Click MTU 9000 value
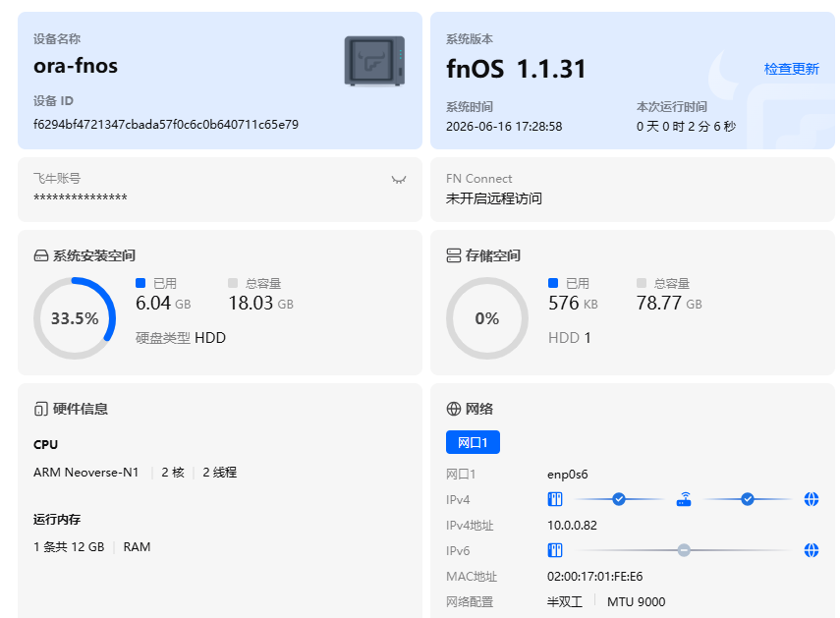 (636, 602)
